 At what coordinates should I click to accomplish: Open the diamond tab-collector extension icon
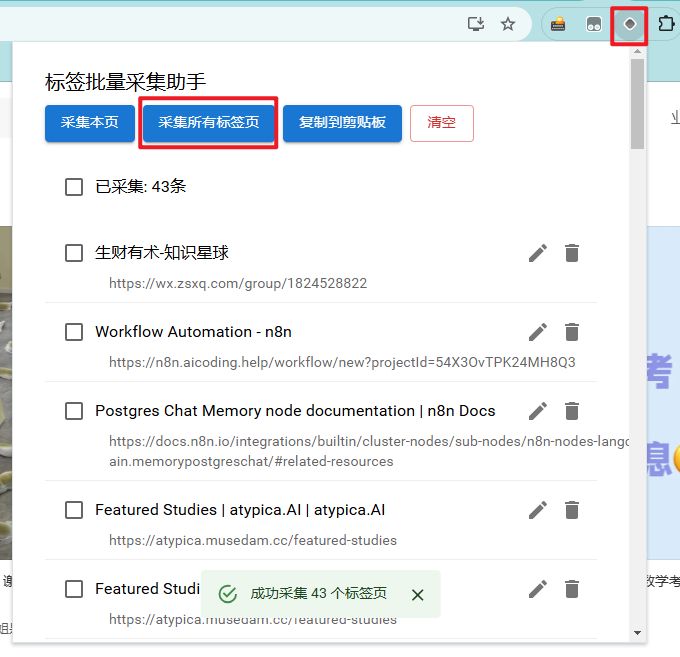(x=629, y=24)
